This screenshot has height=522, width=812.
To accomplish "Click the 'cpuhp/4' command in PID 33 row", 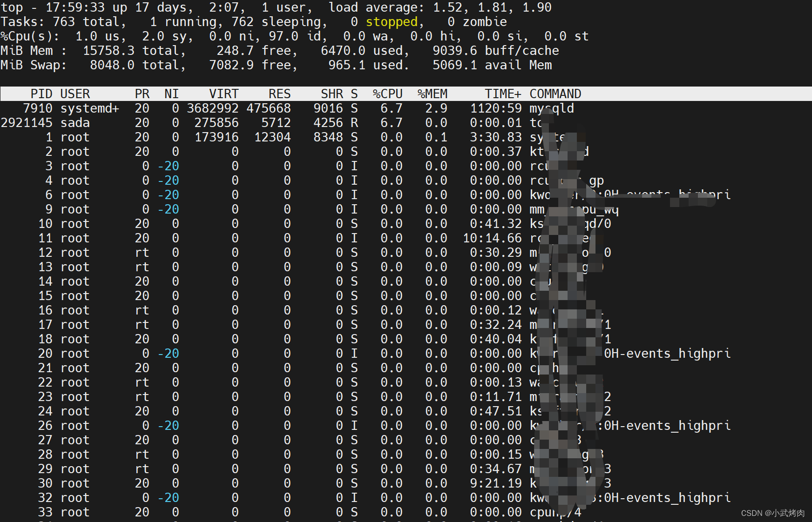I will click(x=555, y=512).
